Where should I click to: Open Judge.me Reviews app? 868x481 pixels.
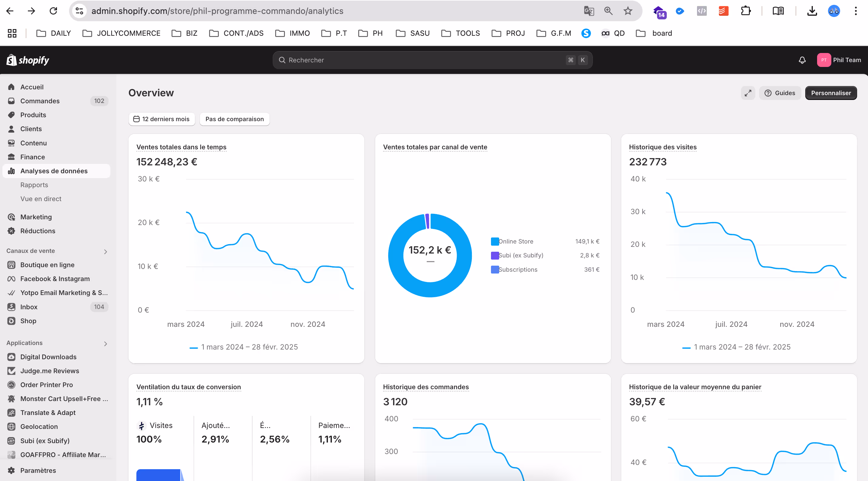pos(49,370)
